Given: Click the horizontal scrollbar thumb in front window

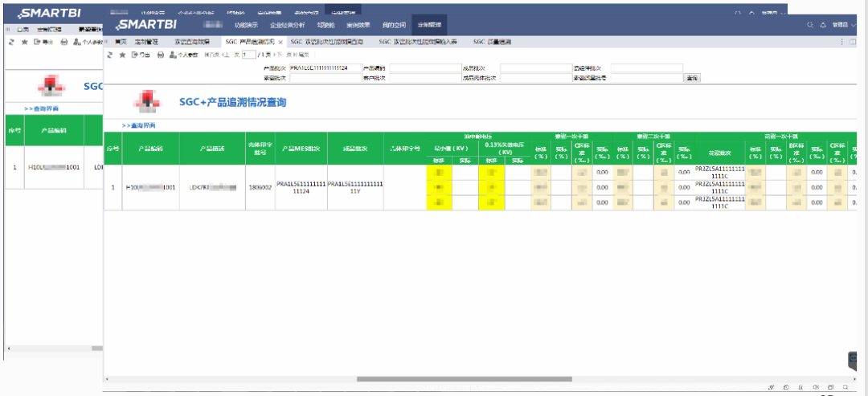Looking at the screenshot, I should pyautogui.click(x=464, y=379).
